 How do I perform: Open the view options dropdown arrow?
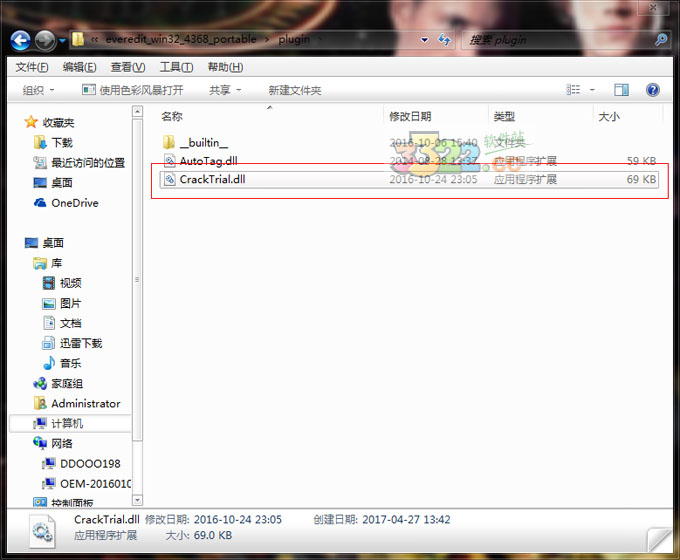(592, 90)
